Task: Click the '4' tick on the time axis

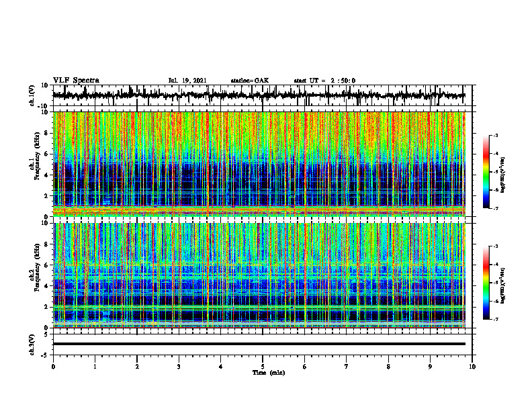Action: tap(221, 367)
